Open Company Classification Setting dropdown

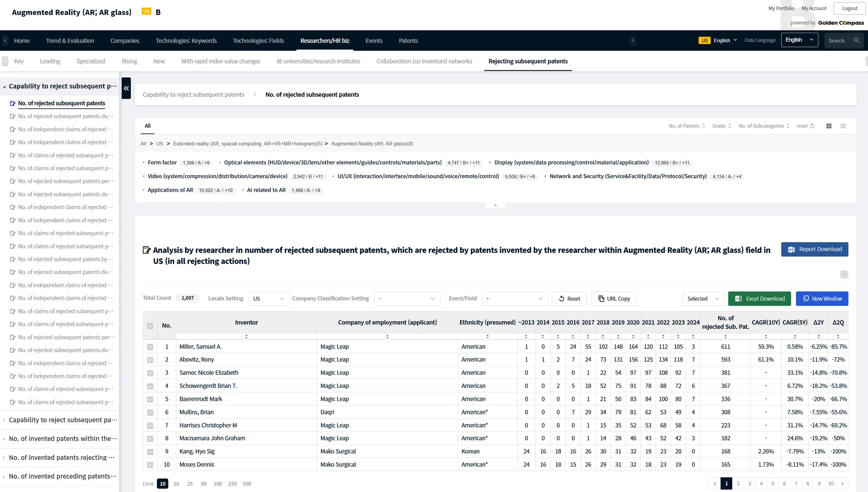406,299
